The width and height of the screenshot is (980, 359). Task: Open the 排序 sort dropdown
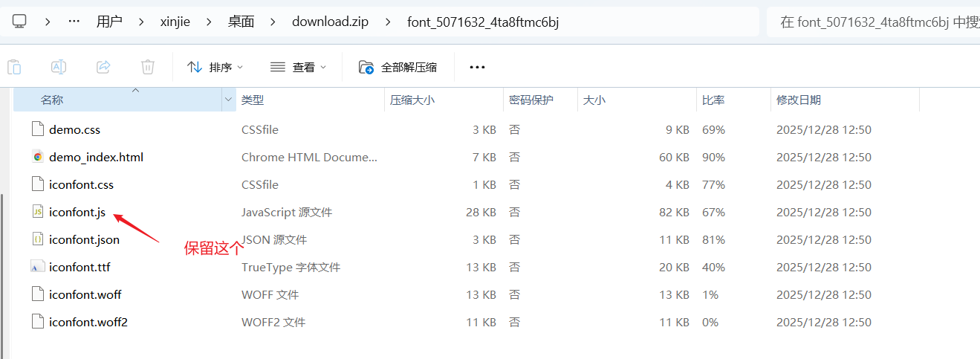(215, 67)
